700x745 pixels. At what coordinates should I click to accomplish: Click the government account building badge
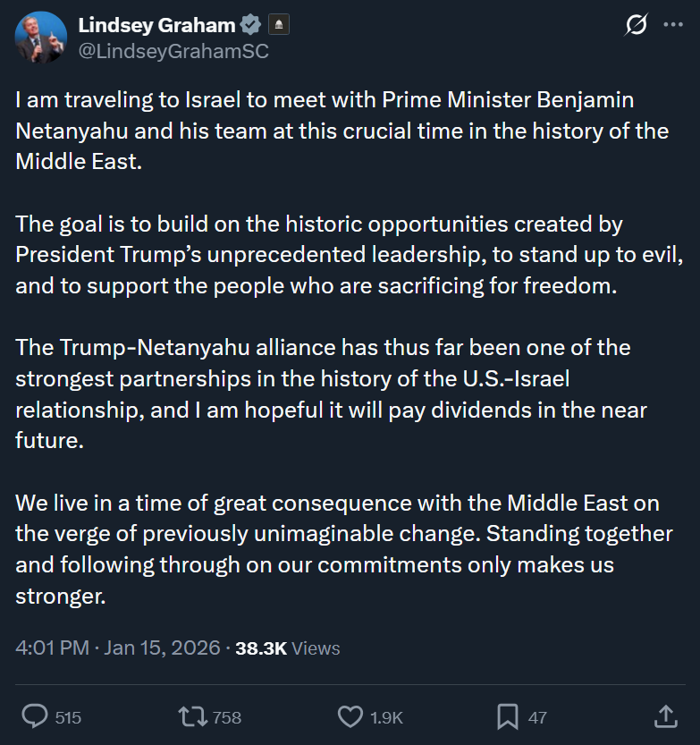pyautogui.click(x=279, y=25)
